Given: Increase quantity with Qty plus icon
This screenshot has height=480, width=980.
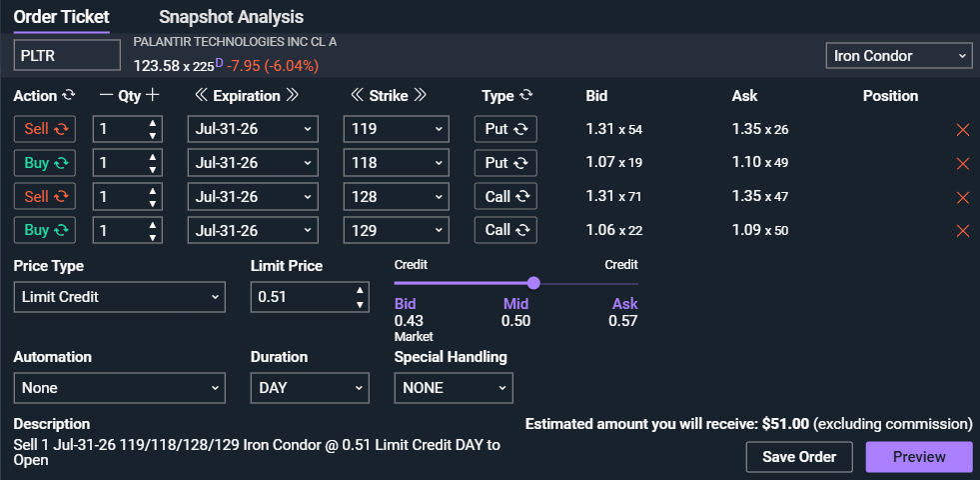Looking at the screenshot, I should tap(152, 96).
